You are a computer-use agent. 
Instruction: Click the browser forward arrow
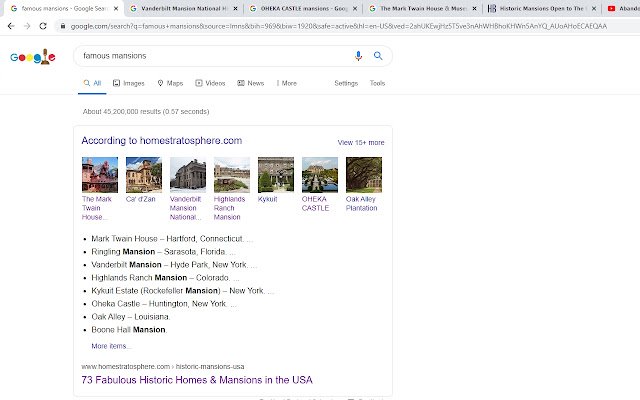27,26
